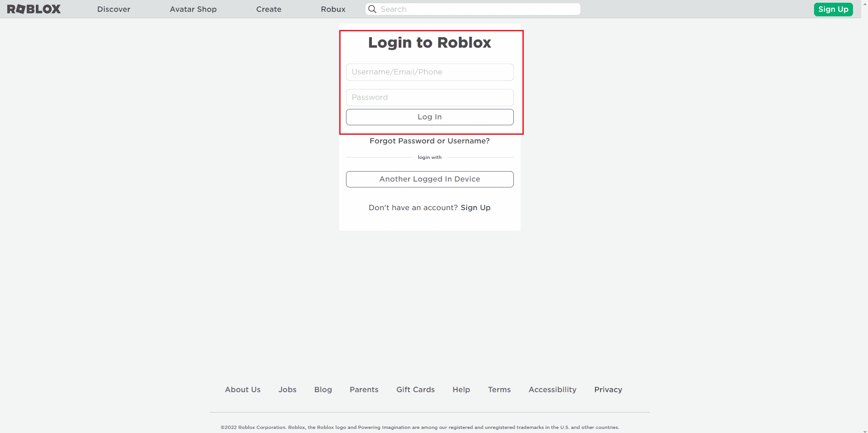Click the green Sign Up button
Image resolution: width=868 pixels, height=433 pixels.
[x=834, y=9]
